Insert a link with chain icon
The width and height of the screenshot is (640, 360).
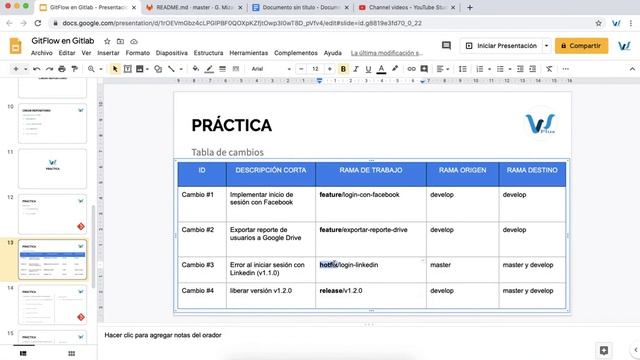coord(411,69)
